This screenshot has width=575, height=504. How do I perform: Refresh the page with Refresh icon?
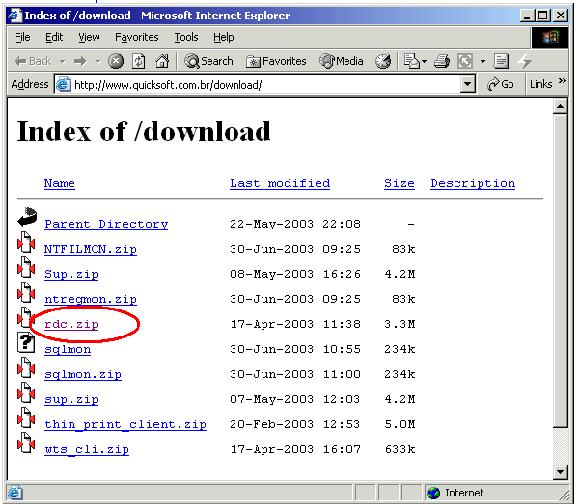pos(139,61)
